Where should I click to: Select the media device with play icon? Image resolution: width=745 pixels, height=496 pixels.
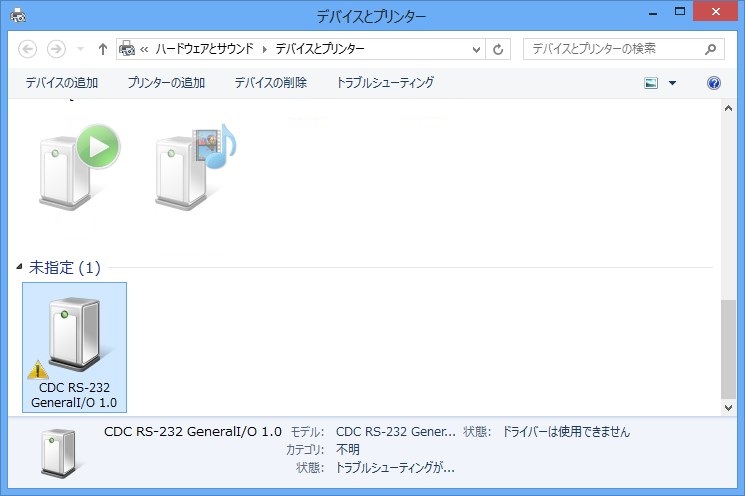tap(77, 166)
